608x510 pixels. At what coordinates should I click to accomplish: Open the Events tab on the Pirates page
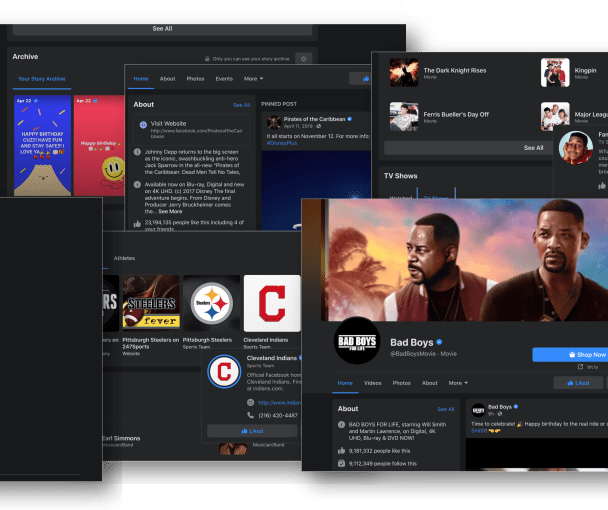point(224,79)
